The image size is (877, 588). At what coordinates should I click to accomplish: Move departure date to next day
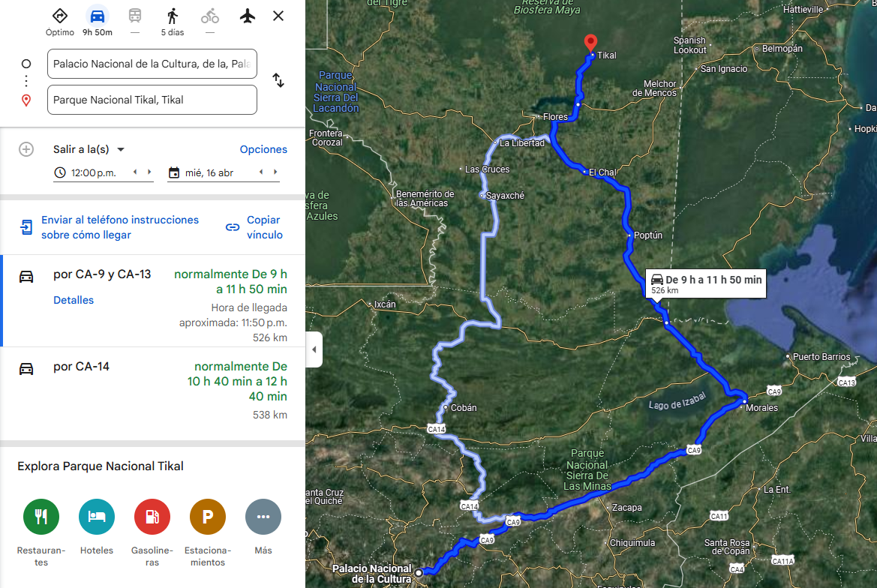click(275, 172)
